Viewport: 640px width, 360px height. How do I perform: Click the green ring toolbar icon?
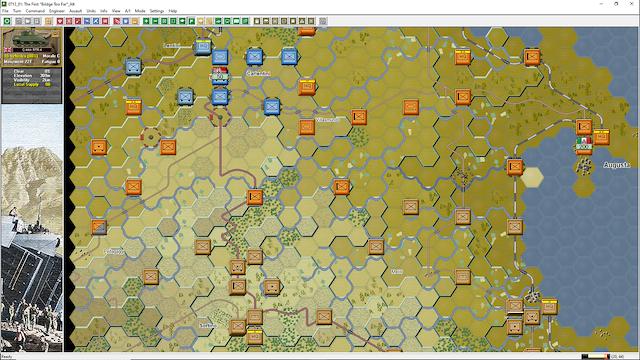pyautogui.click(x=7, y=21)
